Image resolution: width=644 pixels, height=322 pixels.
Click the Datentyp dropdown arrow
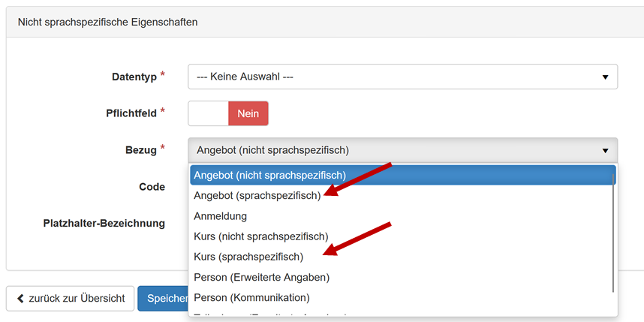point(605,77)
